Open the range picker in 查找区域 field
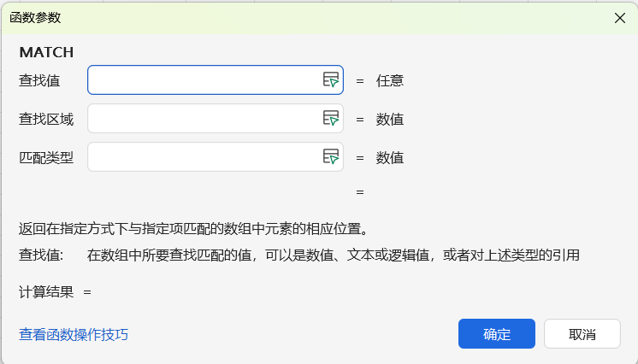Image resolution: width=638 pixels, height=364 pixels. (330, 119)
